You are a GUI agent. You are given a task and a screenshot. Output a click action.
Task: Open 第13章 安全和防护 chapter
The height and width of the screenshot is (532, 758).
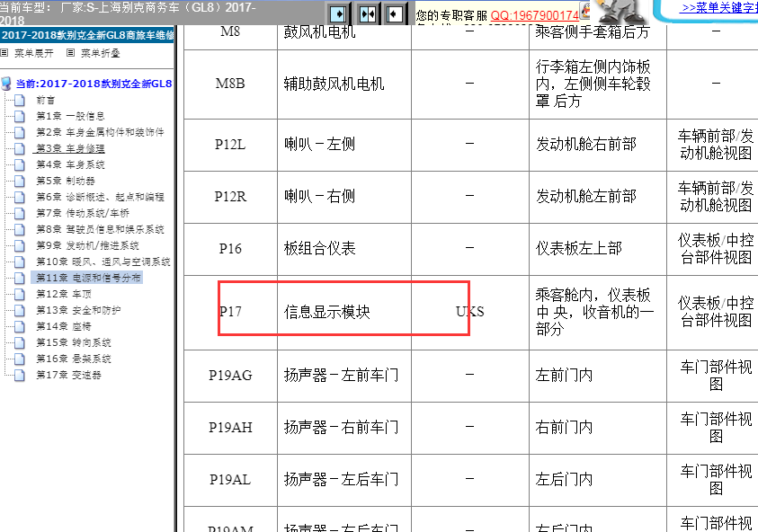point(78,310)
